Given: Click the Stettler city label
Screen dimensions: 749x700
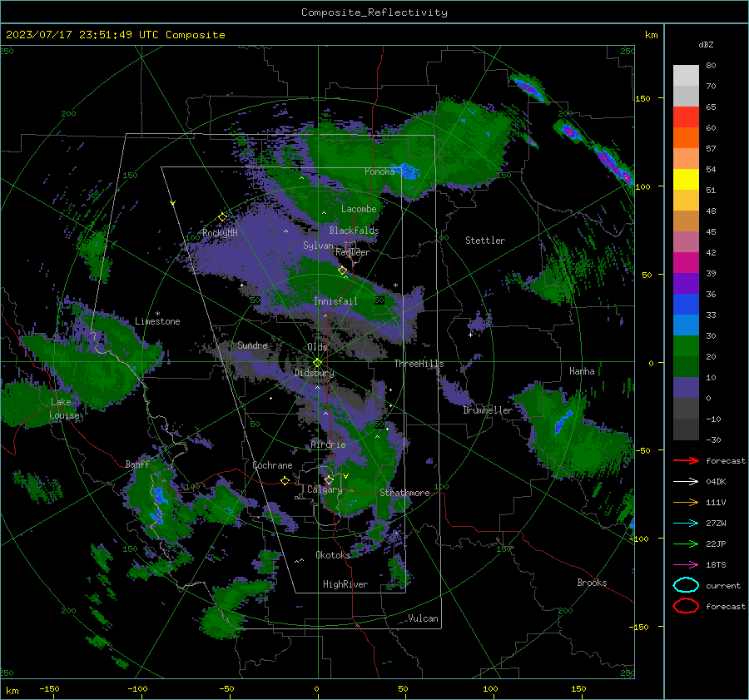Looking at the screenshot, I should pyautogui.click(x=485, y=241).
